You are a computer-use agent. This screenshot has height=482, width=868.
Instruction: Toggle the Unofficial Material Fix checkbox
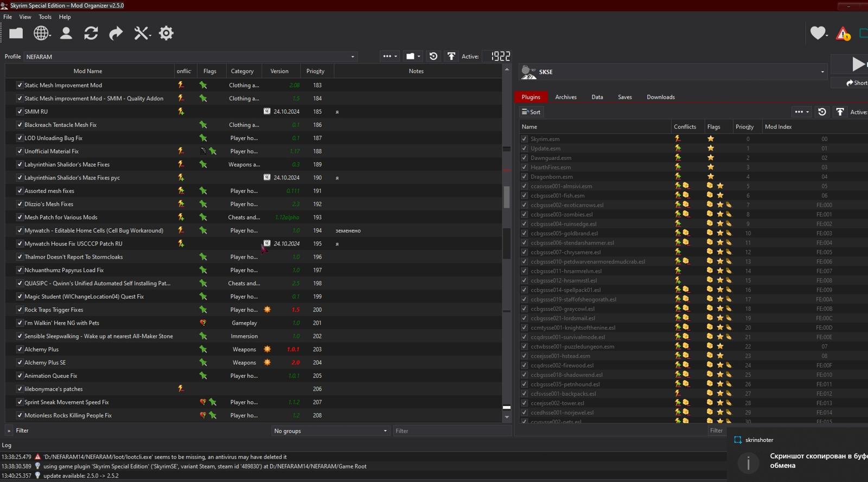click(x=20, y=151)
